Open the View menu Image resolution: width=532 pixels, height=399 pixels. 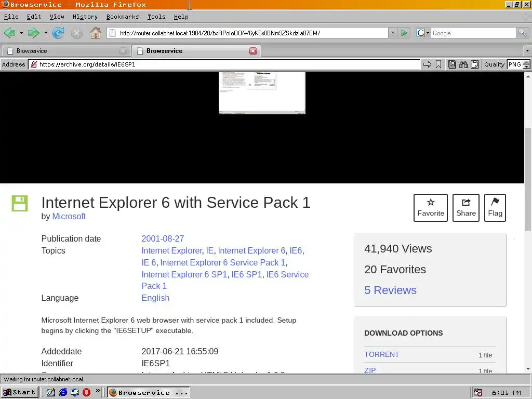57,17
